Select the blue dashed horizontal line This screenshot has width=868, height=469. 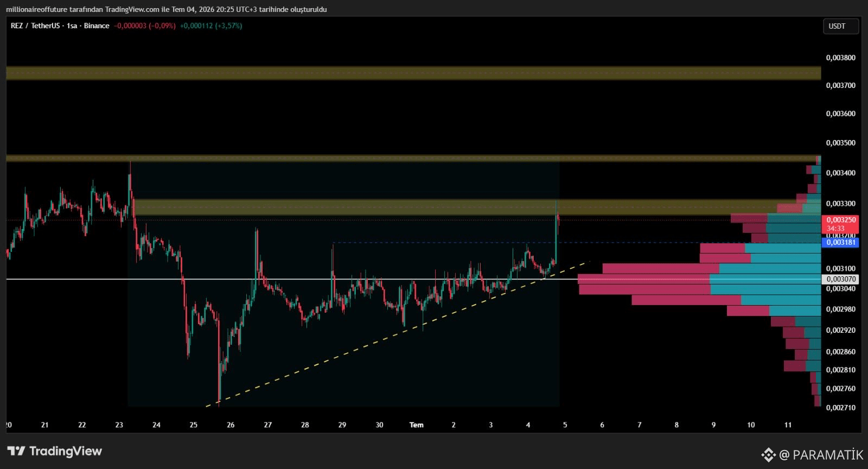tap(577, 242)
